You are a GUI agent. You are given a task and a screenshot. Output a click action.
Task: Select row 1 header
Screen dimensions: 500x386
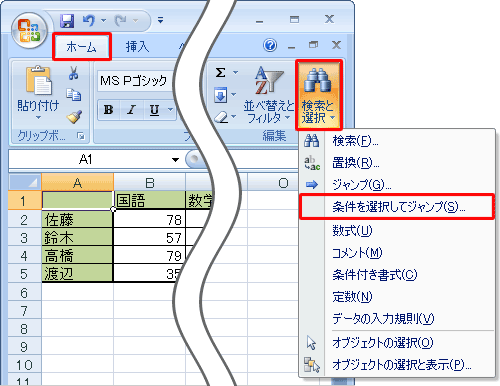[25, 200]
